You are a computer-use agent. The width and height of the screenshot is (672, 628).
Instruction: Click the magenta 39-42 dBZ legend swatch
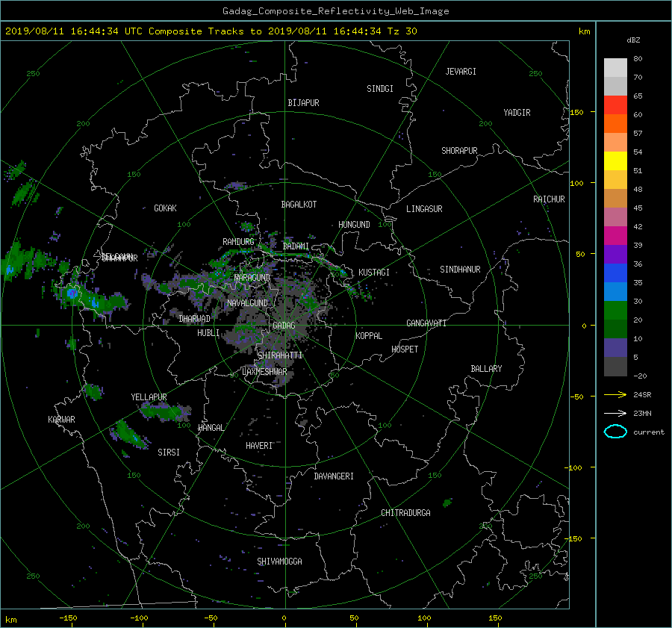coord(615,236)
